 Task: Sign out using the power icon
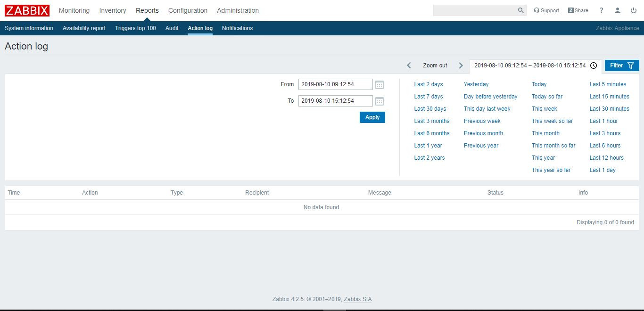click(x=634, y=10)
